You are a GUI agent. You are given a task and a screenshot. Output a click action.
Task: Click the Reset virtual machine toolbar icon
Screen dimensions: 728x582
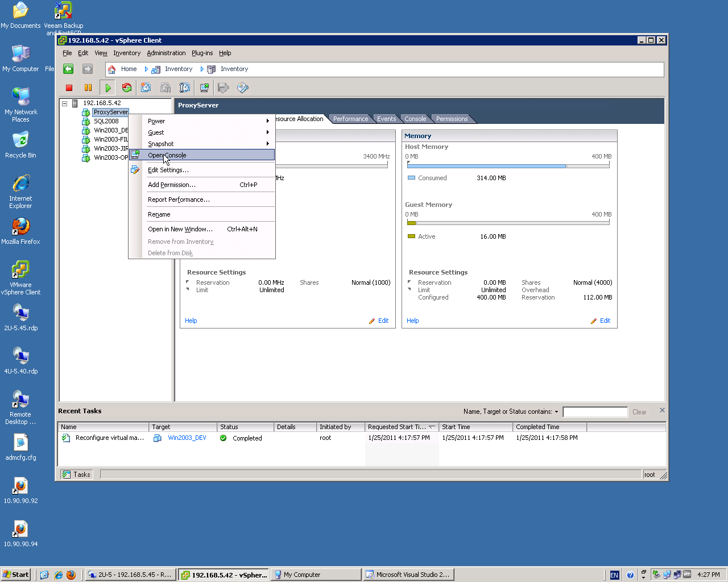point(127,88)
